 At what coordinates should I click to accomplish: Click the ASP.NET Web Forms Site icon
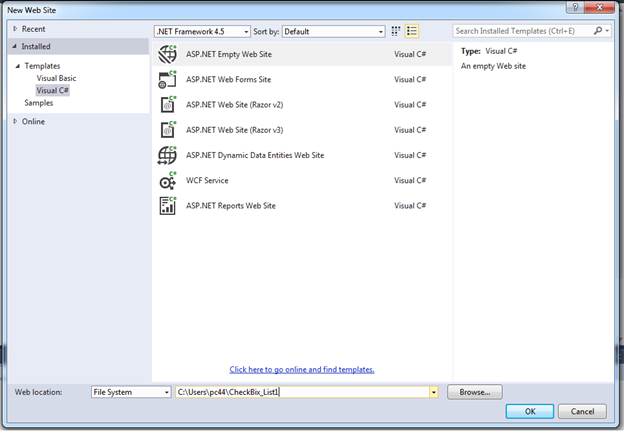[x=167, y=80]
